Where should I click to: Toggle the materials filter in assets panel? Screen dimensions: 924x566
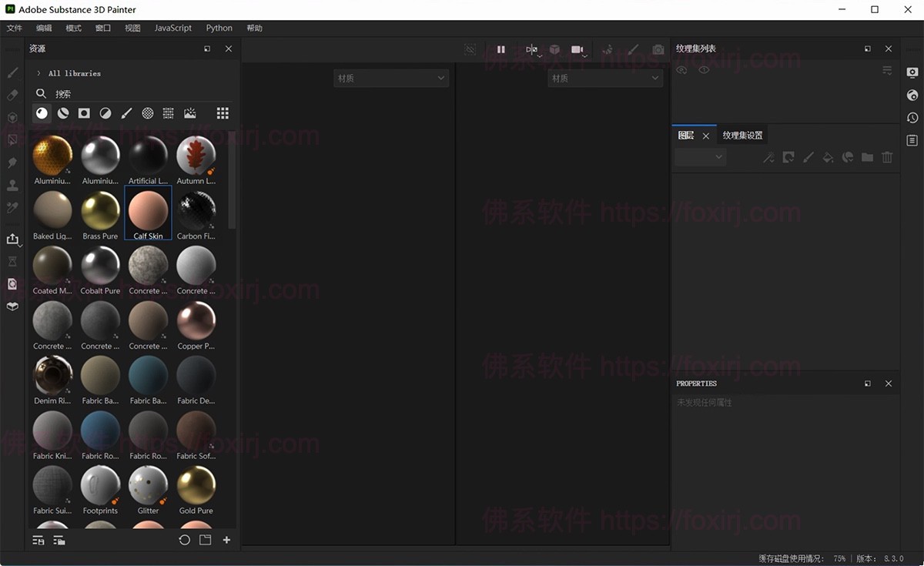(42, 113)
